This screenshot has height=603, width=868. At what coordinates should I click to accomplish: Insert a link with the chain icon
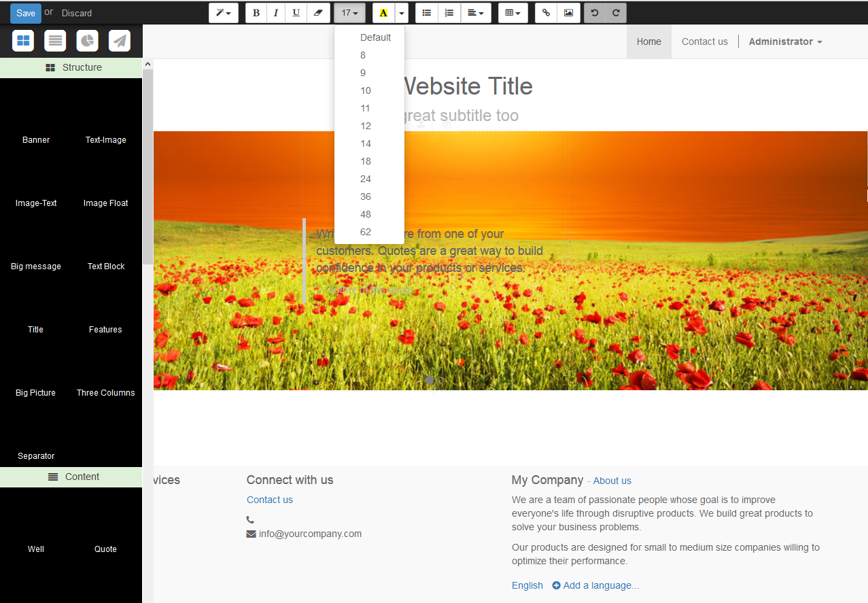tap(546, 13)
